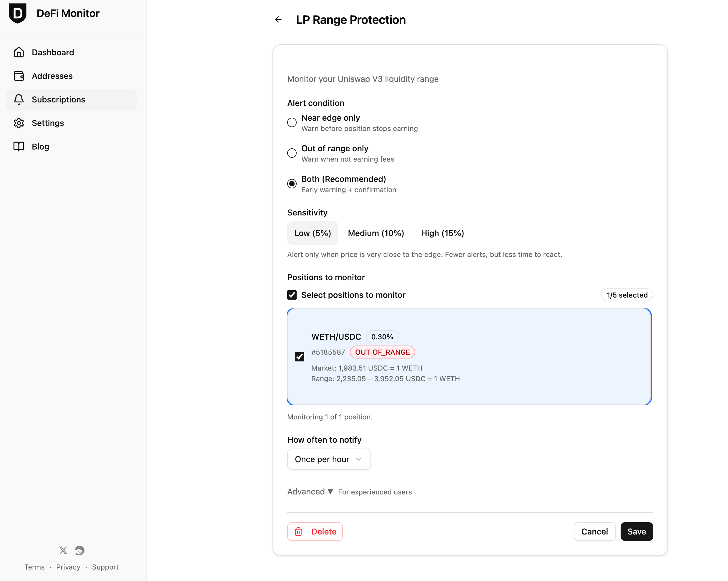Screen dimensions: 728x581
Task: Open the Reddit social icon
Action: 80,550
